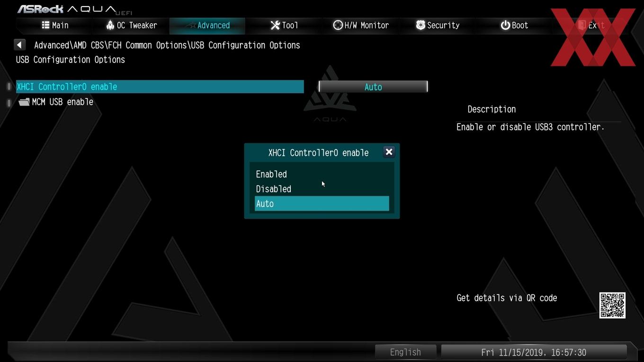Click the H/W Monitor gauge icon

coord(338,25)
